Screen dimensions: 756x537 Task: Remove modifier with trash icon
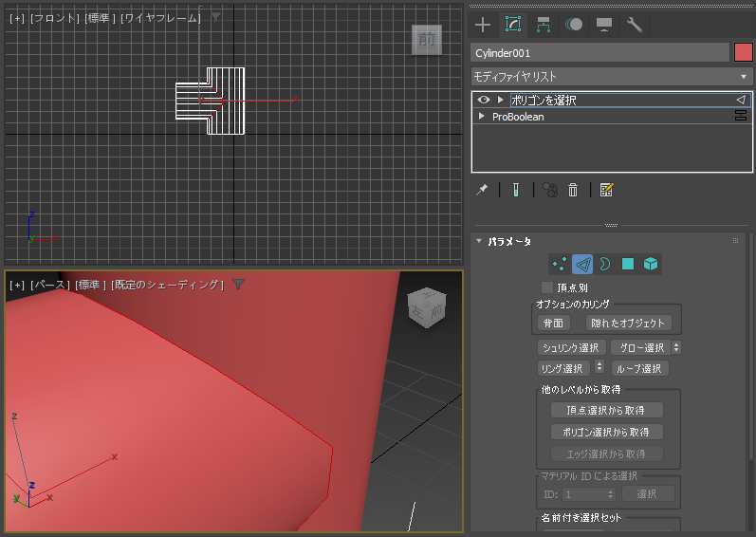(573, 190)
